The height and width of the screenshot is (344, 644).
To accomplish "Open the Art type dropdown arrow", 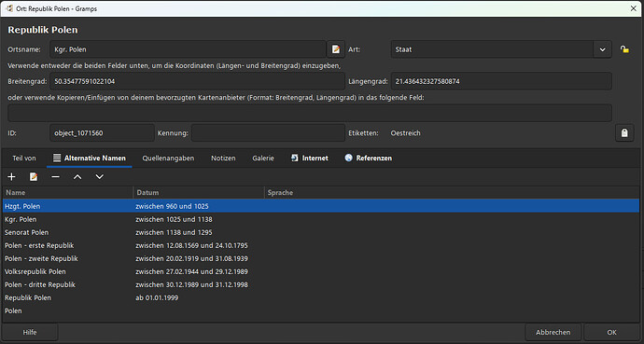I will [602, 49].
